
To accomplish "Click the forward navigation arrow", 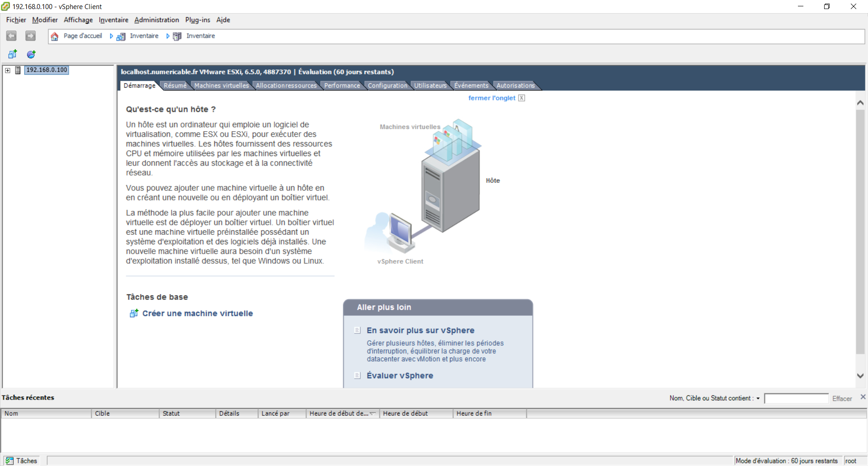I will click(x=30, y=36).
